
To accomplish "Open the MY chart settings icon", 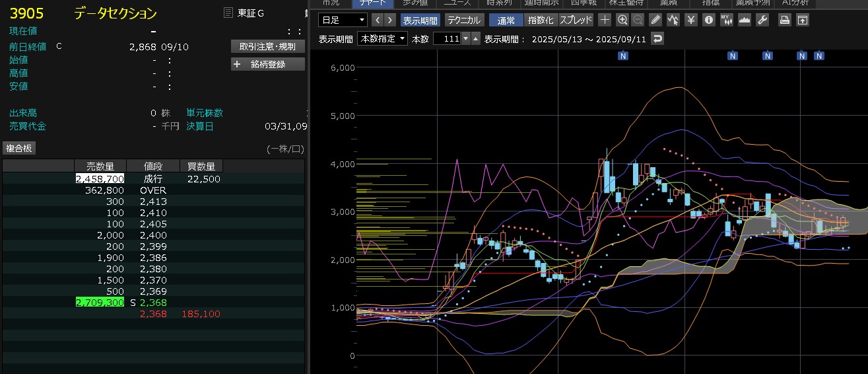I will (x=727, y=20).
